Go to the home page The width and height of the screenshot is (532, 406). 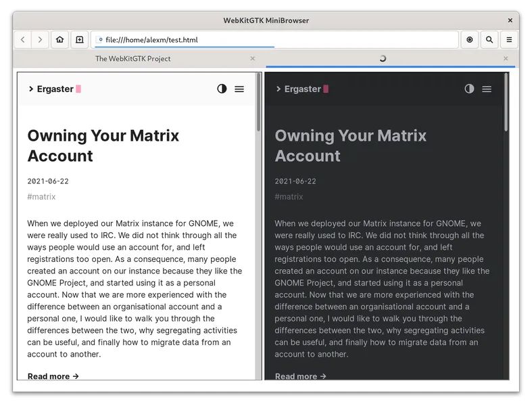tap(60, 40)
